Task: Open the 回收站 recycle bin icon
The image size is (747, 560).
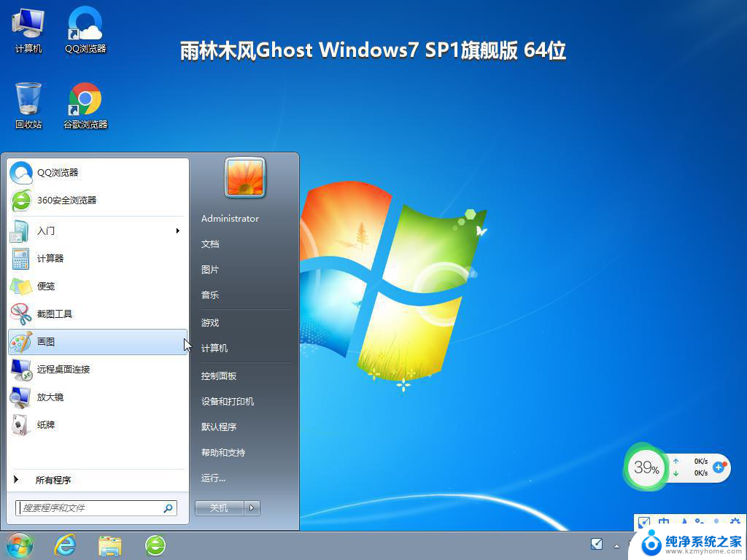Action: tap(28, 106)
